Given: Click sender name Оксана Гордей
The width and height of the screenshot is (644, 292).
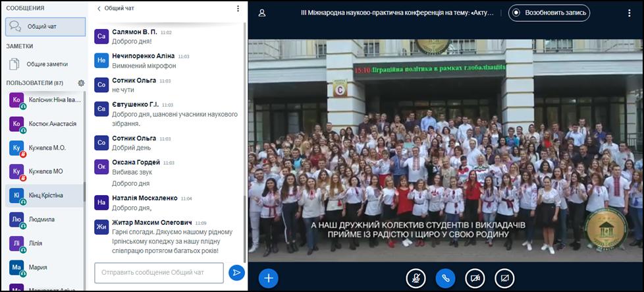Looking at the screenshot, I should (x=136, y=162).
